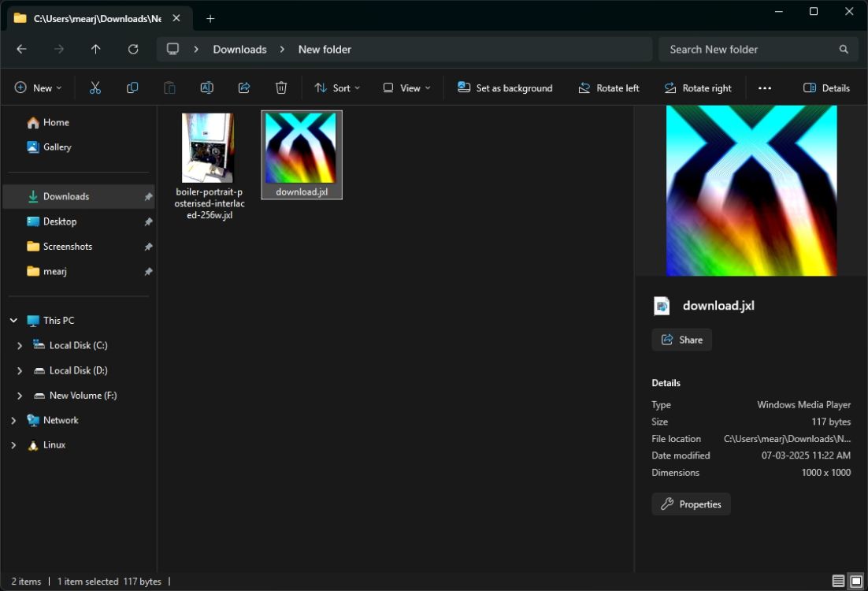This screenshot has width=868, height=591.
Task: Rename the file using the Rename icon
Action: point(206,87)
